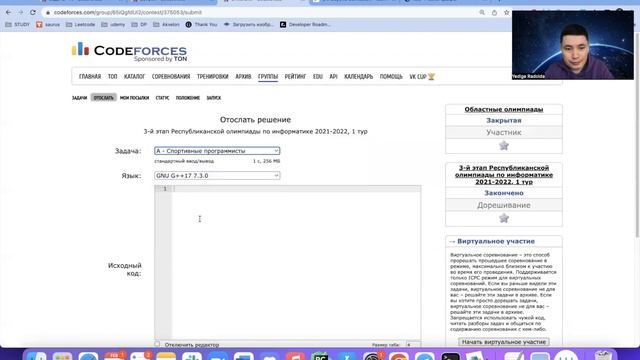The height and width of the screenshot is (360, 640).
Task: Switch to the ЗАПУСК tab
Action: (x=213, y=98)
